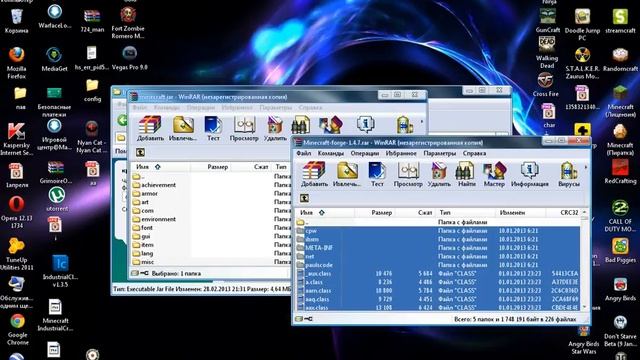The height and width of the screenshot is (360, 640).
Task: Click Извлечь icon in minecraft.jar WinRAR window
Action: 182,128
